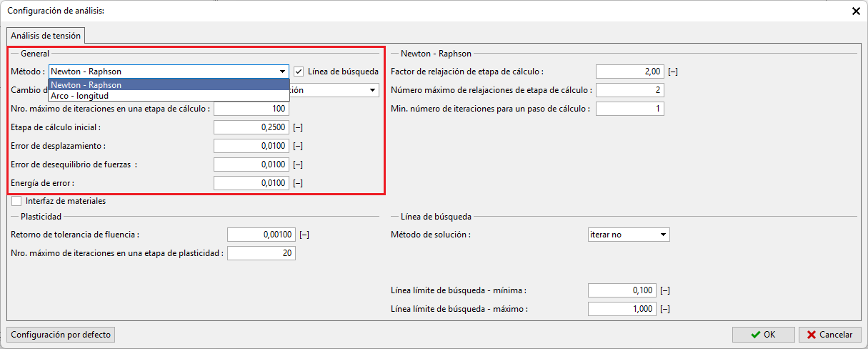The height and width of the screenshot is (349, 868).
Task: Close the Configuración de análisis dialog
Action: [855, 11]
